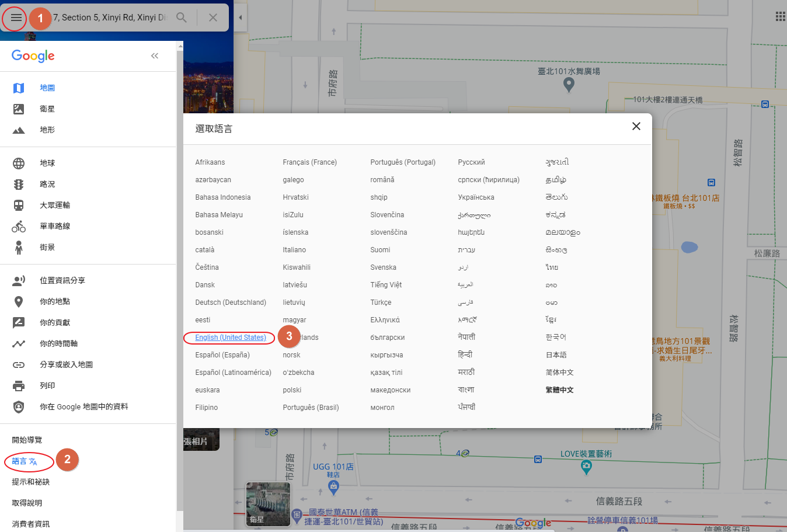Toggle the traffic (路況) layer

(x=19, y=185)
